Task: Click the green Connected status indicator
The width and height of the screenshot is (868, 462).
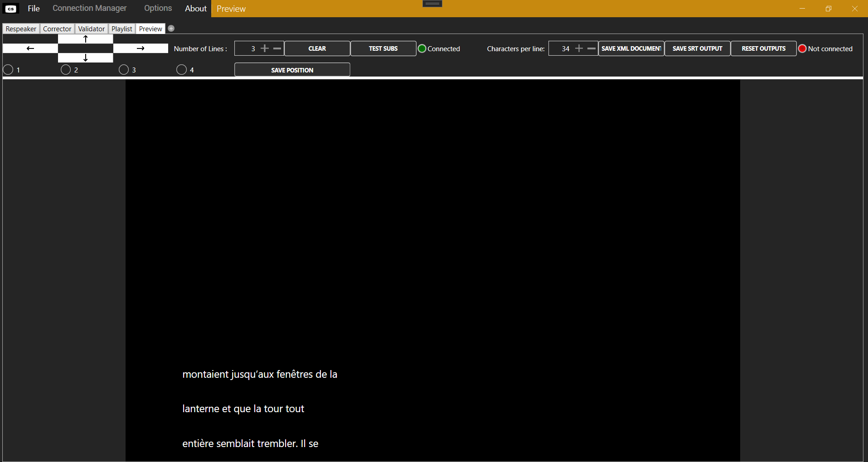Action: (422, 48)
